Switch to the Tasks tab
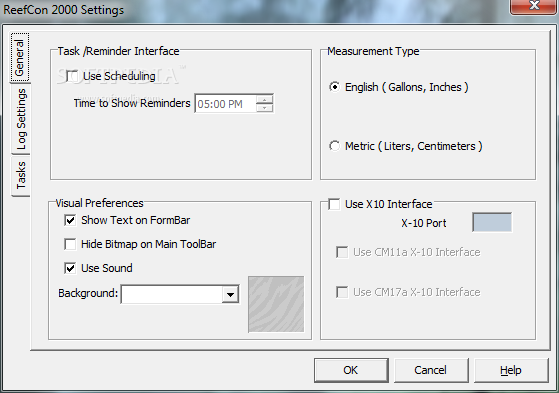The width and height of the screenshot is (559, 393). [21, 175]
